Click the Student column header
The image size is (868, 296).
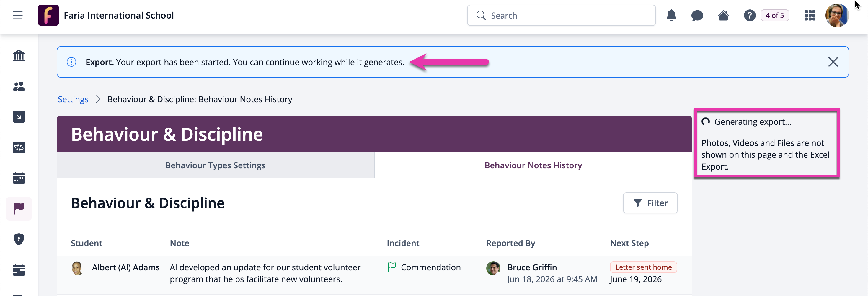[86, 243]
